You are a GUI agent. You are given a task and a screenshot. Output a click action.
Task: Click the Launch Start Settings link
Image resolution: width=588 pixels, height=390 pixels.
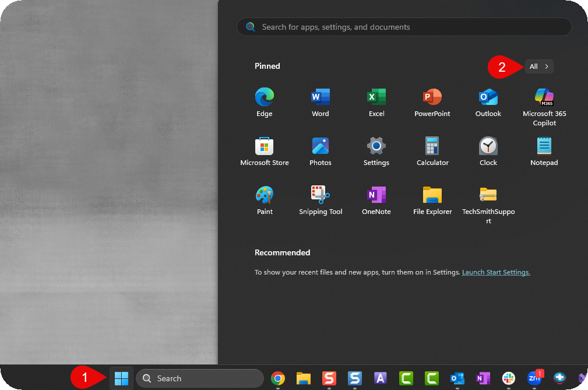496,272
